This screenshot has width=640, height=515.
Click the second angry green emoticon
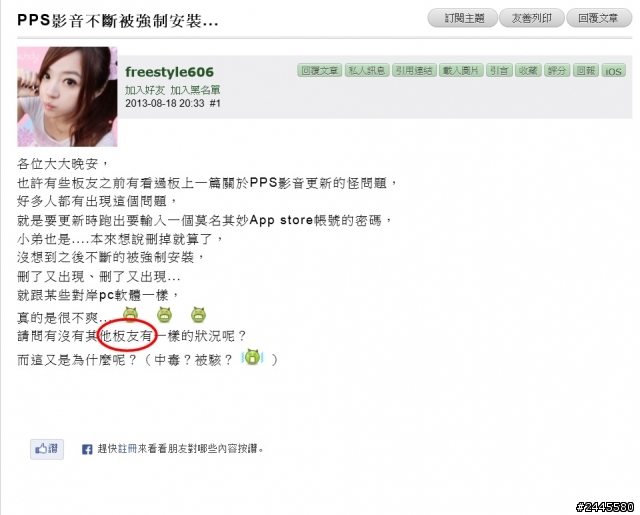(x=164, y=315)
